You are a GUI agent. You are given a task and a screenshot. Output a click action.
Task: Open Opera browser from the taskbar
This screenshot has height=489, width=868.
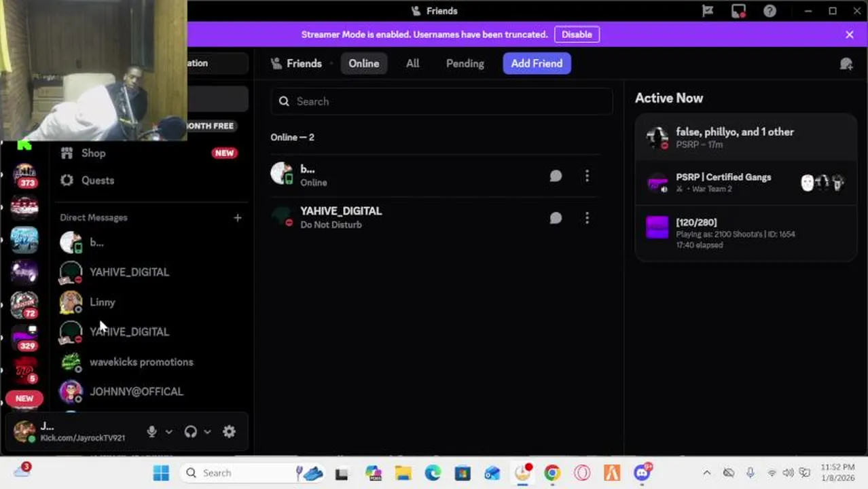582,473
